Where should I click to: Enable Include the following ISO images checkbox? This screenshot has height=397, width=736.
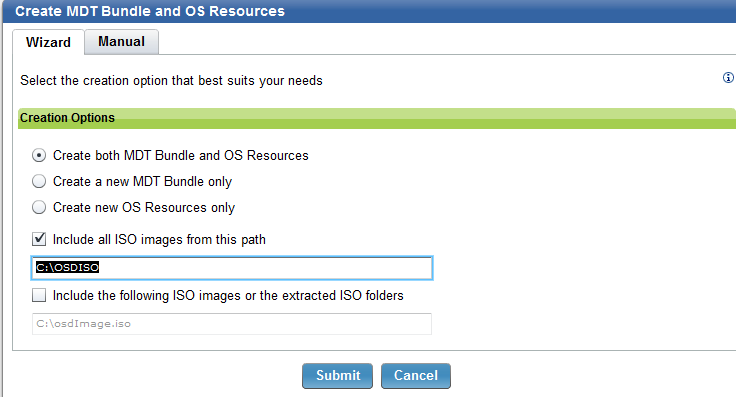tap(39, 295)
